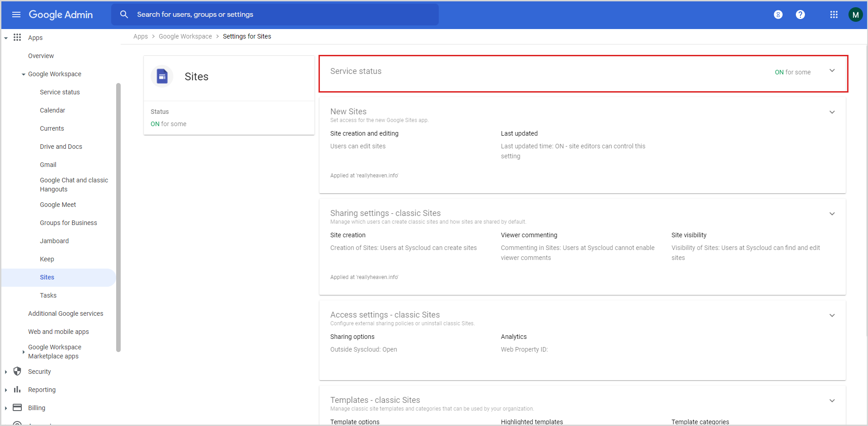This screenshot has height=426, width=868.
Task: Click Site creation and editing label
Action: coord(364,133)
